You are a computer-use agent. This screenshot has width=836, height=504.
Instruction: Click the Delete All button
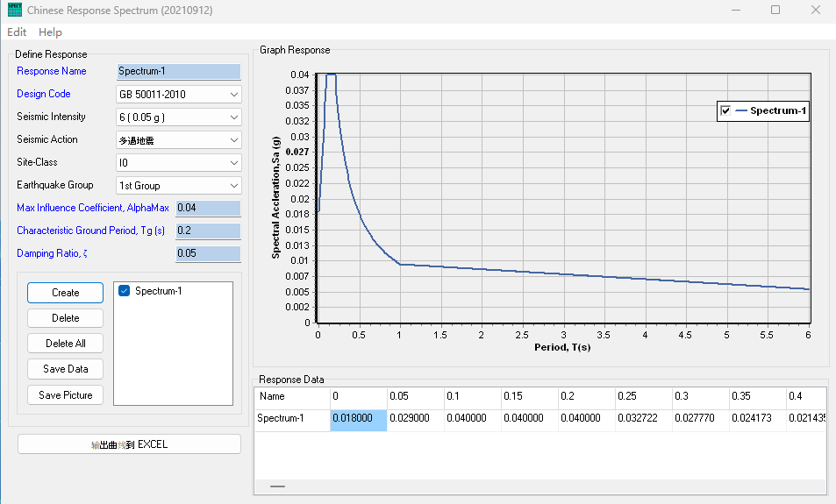coord(66,344)
